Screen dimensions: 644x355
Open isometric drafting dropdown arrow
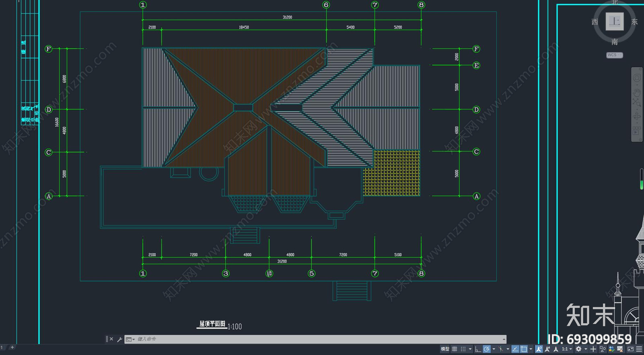[x=508, y=349]
